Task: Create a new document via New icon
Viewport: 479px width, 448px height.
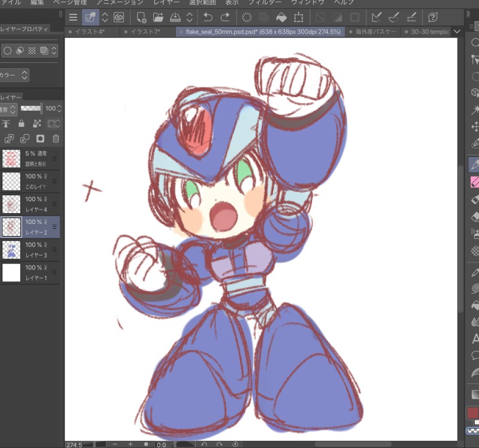Action: 141,17
